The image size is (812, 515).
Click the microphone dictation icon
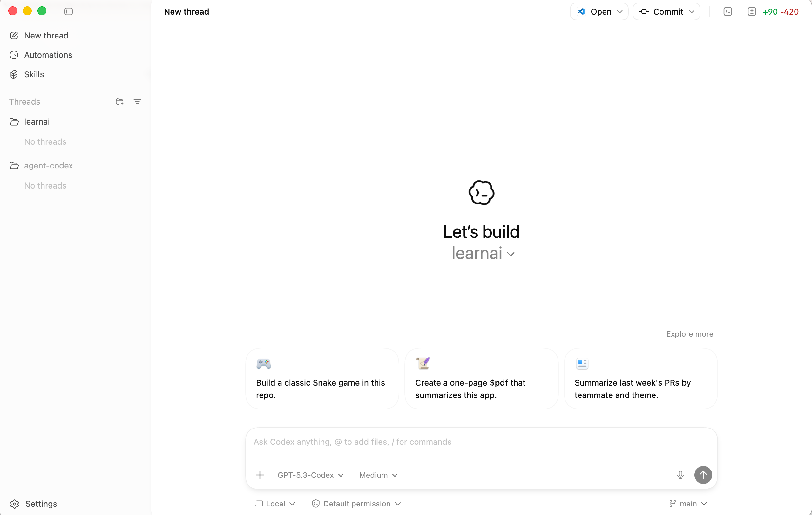680,475
